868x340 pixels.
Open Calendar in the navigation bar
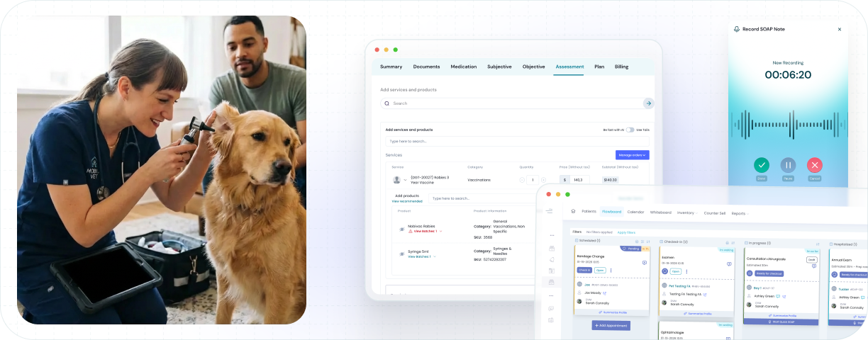(x=635, y=212)
